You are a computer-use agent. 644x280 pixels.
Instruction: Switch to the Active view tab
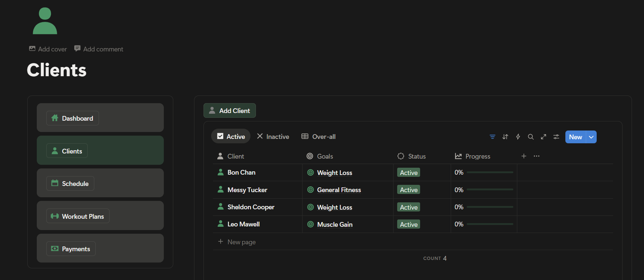231,136
